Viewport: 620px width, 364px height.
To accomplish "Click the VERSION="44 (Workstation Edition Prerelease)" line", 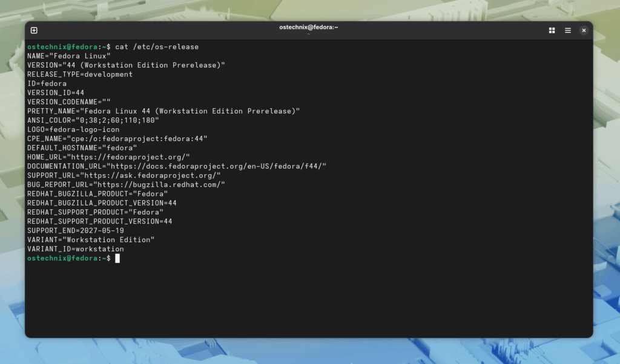I will 126,65.
